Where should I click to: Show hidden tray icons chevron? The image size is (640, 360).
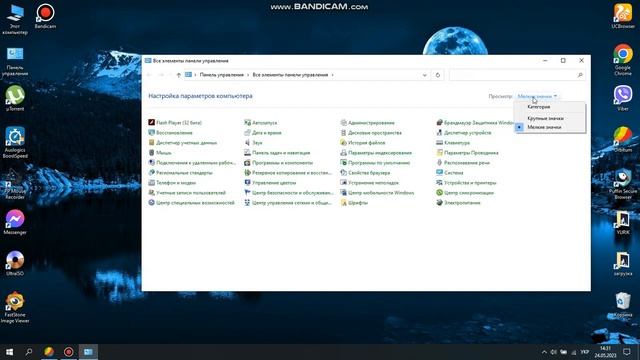[544, 352]
